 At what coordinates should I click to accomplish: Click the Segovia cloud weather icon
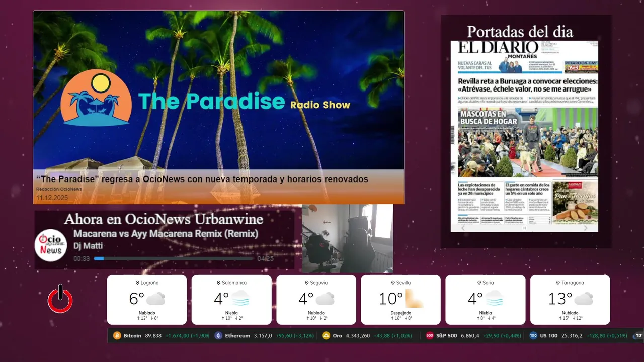tap(325, 299)
